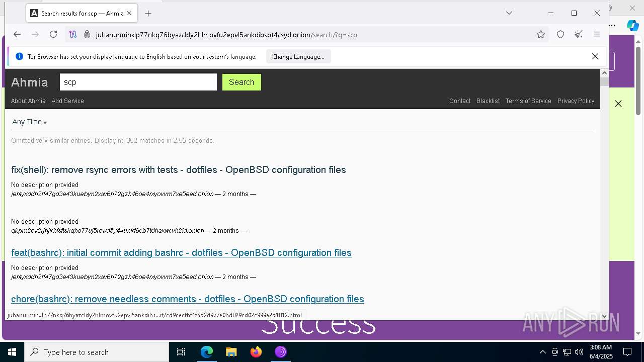Image resolution: width=644 pixels, height=362 pixels.
Task: Open the shield security level icon
Action: click(560, 34)
